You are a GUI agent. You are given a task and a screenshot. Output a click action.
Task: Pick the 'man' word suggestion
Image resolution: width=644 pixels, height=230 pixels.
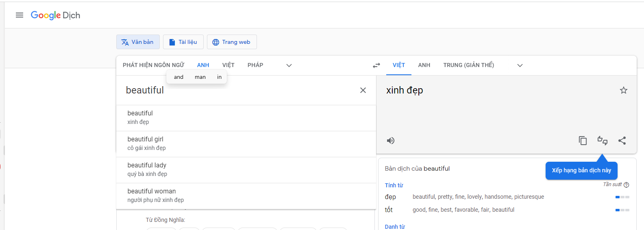click(x=200, y=77)
